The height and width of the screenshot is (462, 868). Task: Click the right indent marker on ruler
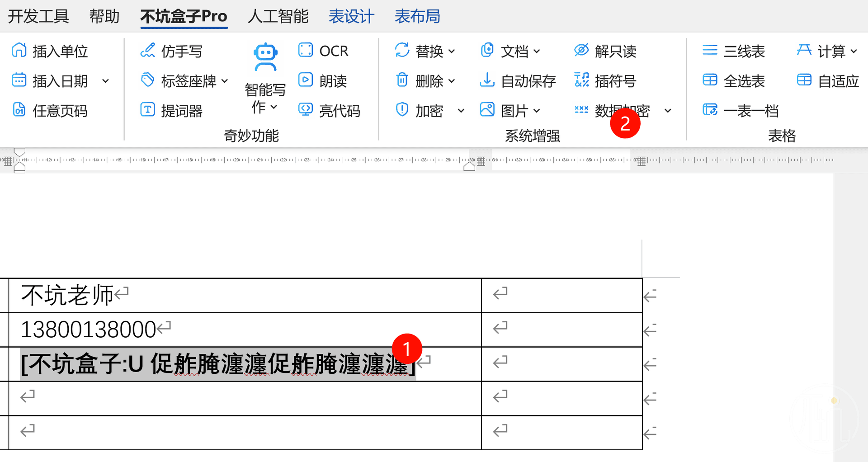469,167
